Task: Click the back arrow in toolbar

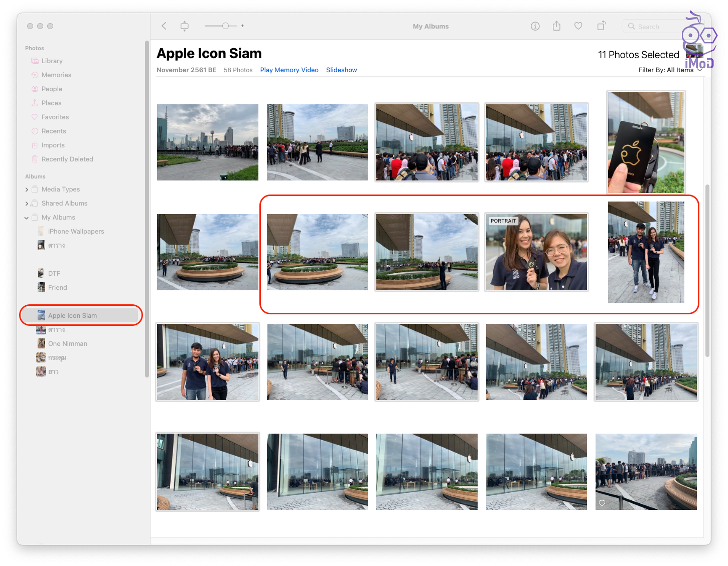Action: click(164, 26)
